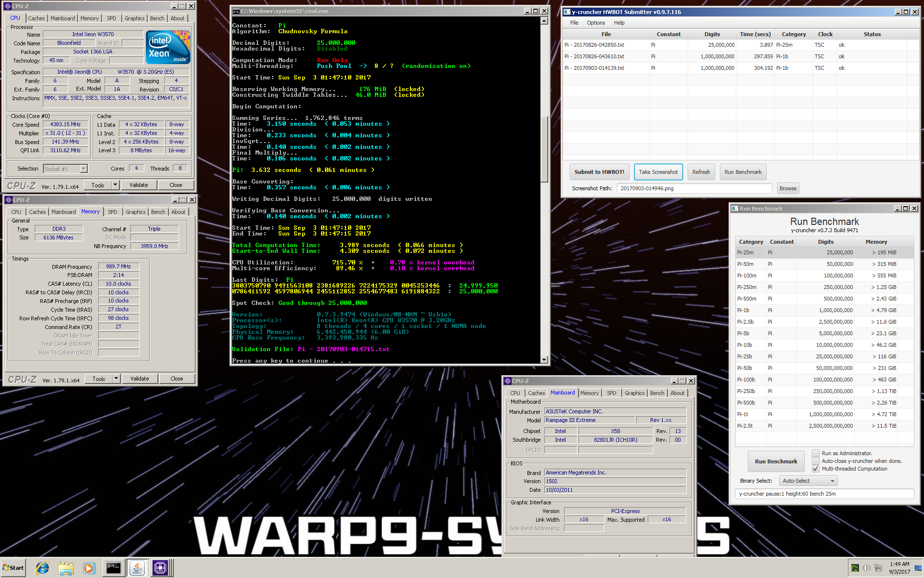Screen dimensions: 924x578
Task: Click the volume speaker tray icon
Action: (x=867, y=568)
